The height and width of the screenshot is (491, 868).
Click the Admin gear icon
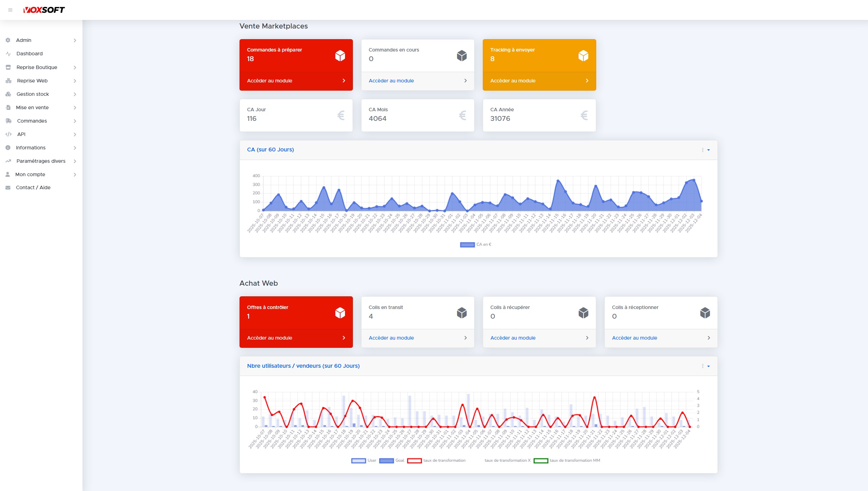[8, 40]
